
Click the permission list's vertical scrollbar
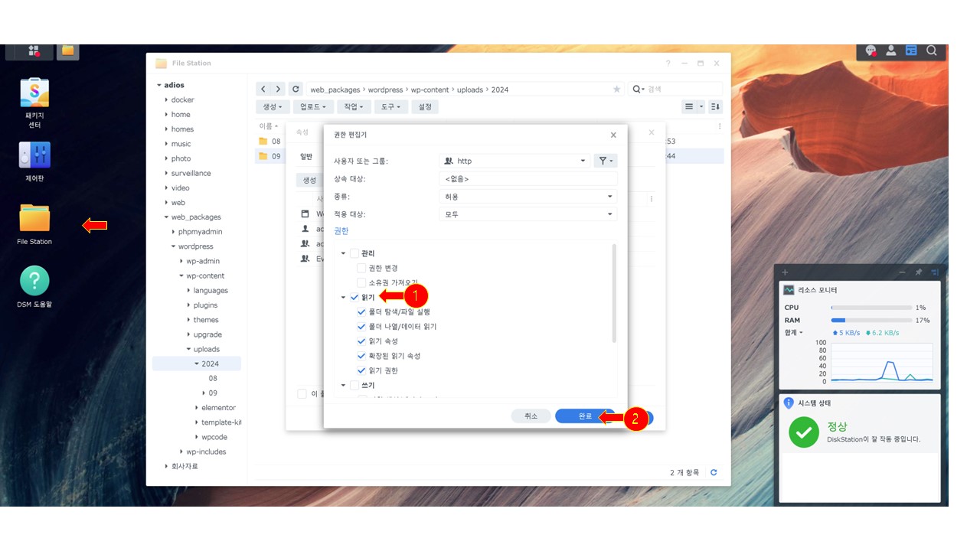(x=614, y=283)
